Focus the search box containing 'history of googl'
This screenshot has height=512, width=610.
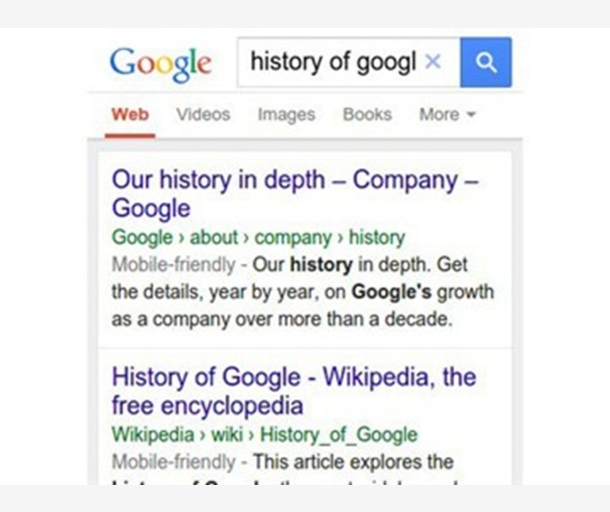coord(332,62)
